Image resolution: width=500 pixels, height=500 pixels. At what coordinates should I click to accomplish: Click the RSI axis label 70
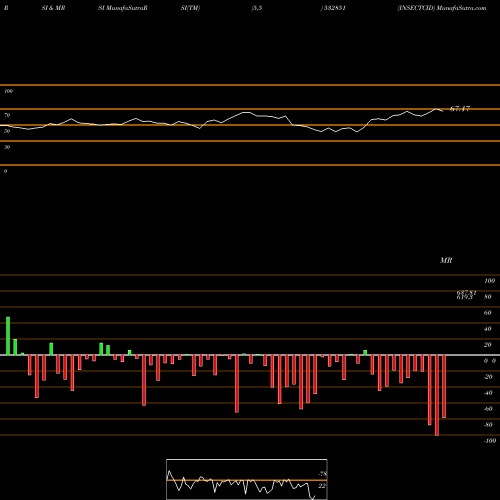[x=7, y=115]
